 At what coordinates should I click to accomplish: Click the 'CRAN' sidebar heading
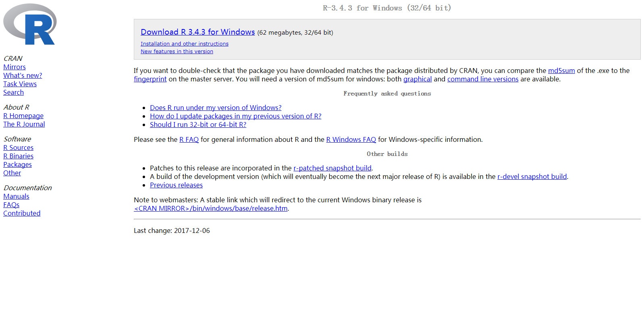coord(13,58)
